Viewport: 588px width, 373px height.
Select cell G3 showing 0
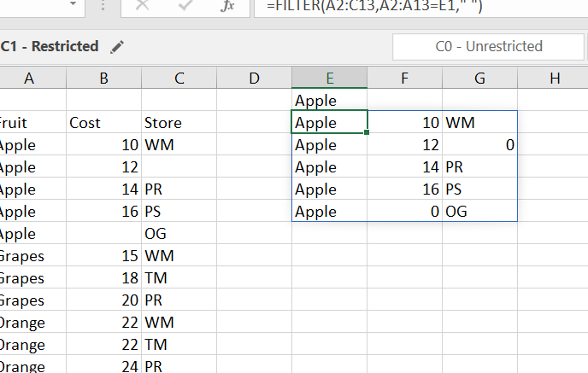(480, 144)
